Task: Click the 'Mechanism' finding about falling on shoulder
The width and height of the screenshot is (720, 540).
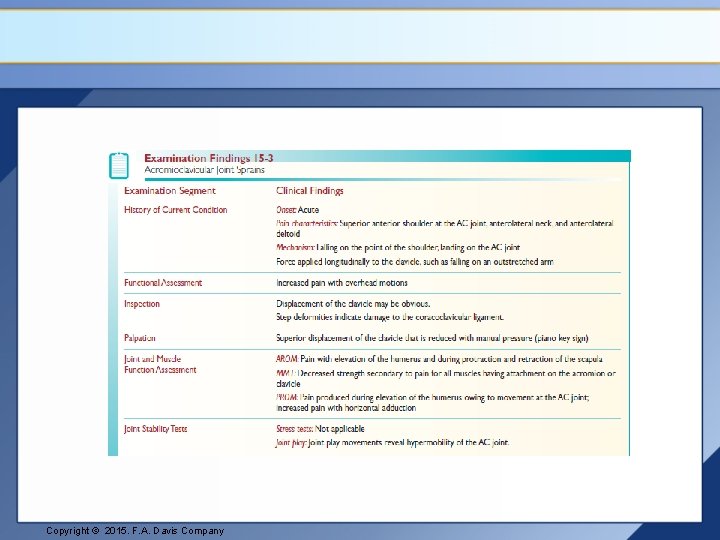Action: [x=398, y=248]
